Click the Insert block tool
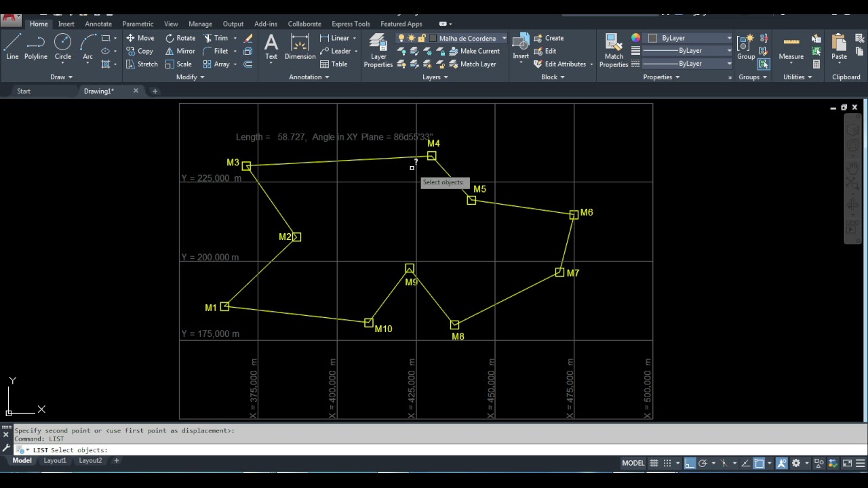This screenshot has width=868, height=488. [x=521, y=47]
